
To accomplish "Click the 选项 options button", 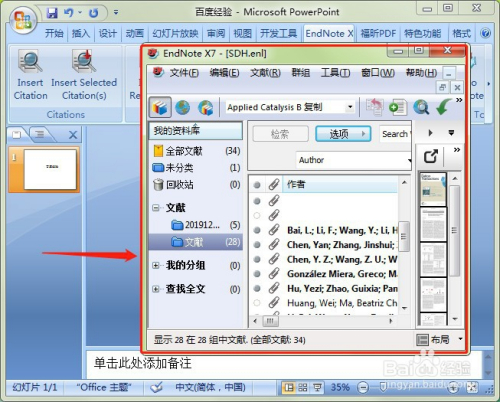I will click(x=343, y=134).
